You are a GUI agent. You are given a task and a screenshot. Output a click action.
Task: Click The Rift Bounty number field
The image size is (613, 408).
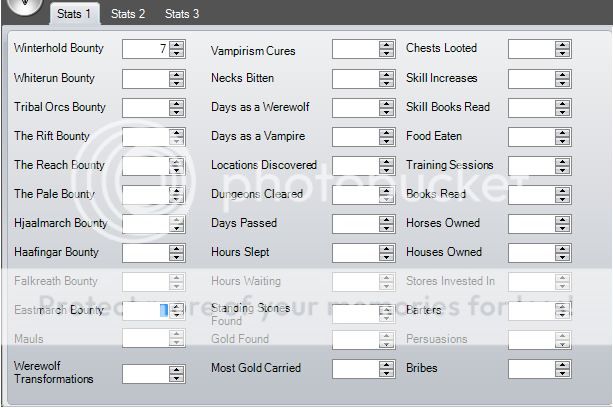(x=144, y=136)
